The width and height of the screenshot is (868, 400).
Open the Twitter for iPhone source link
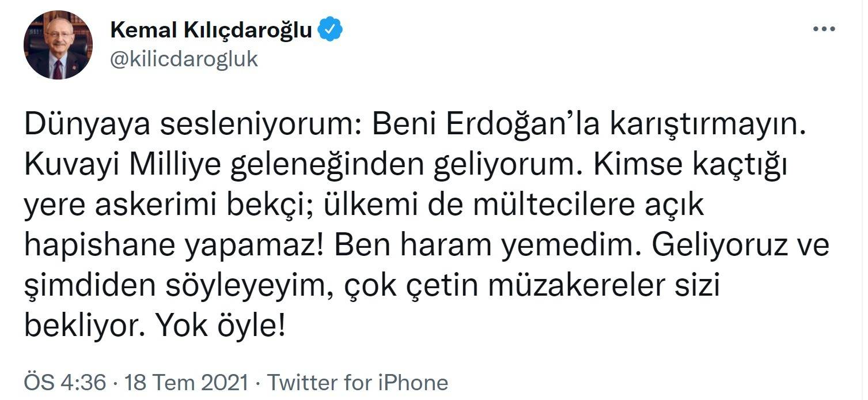point(358,383)
